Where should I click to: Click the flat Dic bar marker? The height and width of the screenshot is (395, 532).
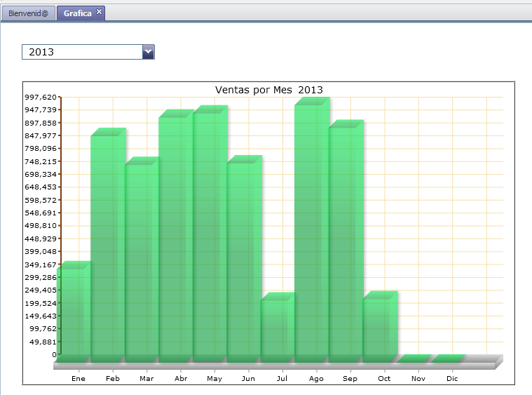448,359
